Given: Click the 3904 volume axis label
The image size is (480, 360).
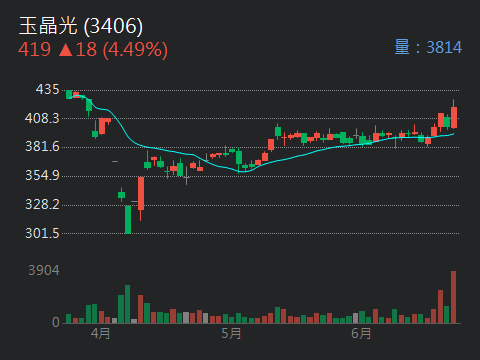Looking at the screenshot, I should (44, 270).
